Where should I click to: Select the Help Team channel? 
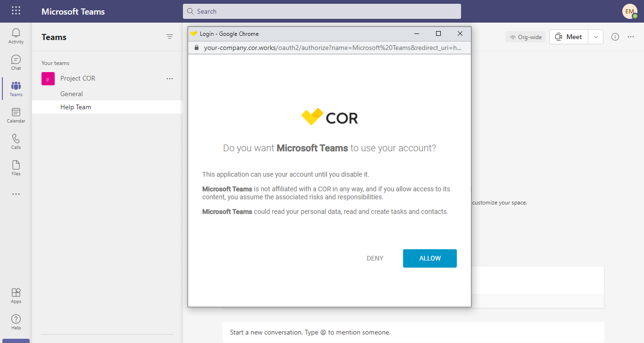pyautogui.click(x=107, y=107)
